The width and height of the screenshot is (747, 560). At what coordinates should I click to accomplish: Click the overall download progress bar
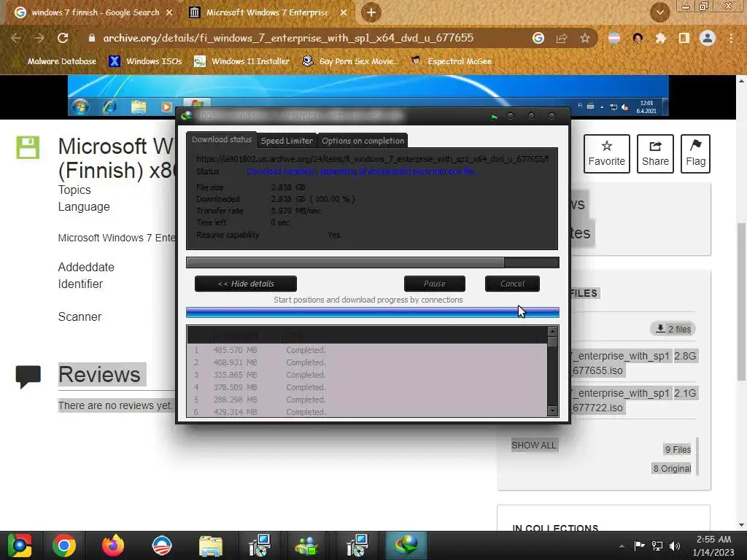[373, 262]
